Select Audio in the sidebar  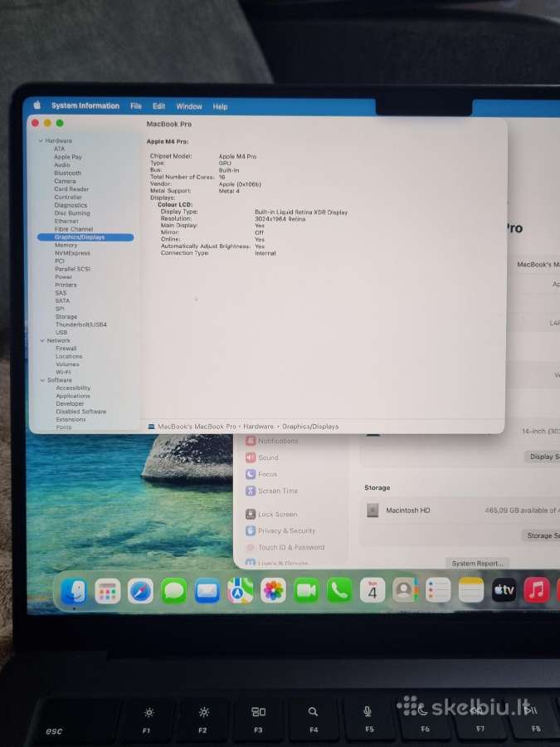(62, 165)
